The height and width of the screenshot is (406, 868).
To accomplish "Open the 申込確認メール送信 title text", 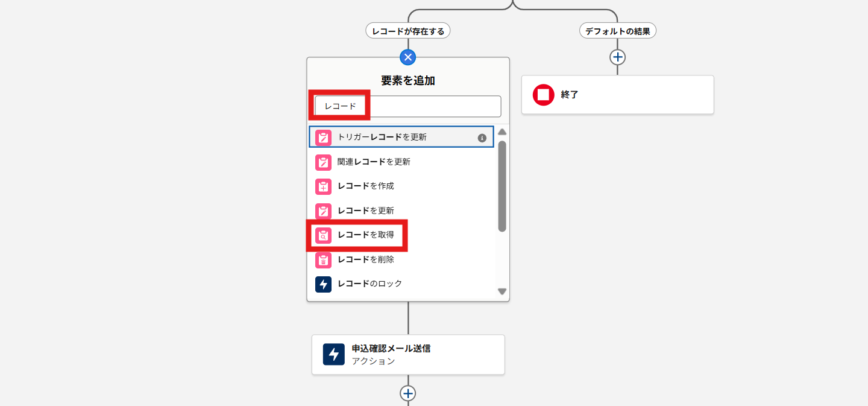I will pyautogui.click(x=391, y=349).
